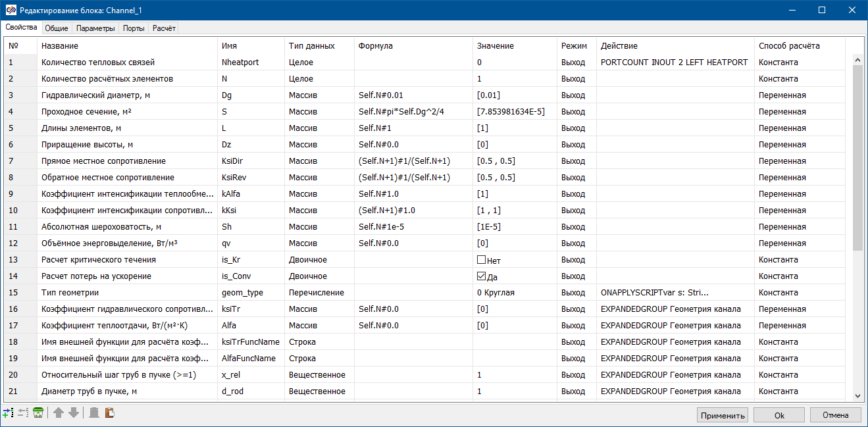Click the paste clipboard icon
The height and width of the screenshot is (427, 868).
109,413
